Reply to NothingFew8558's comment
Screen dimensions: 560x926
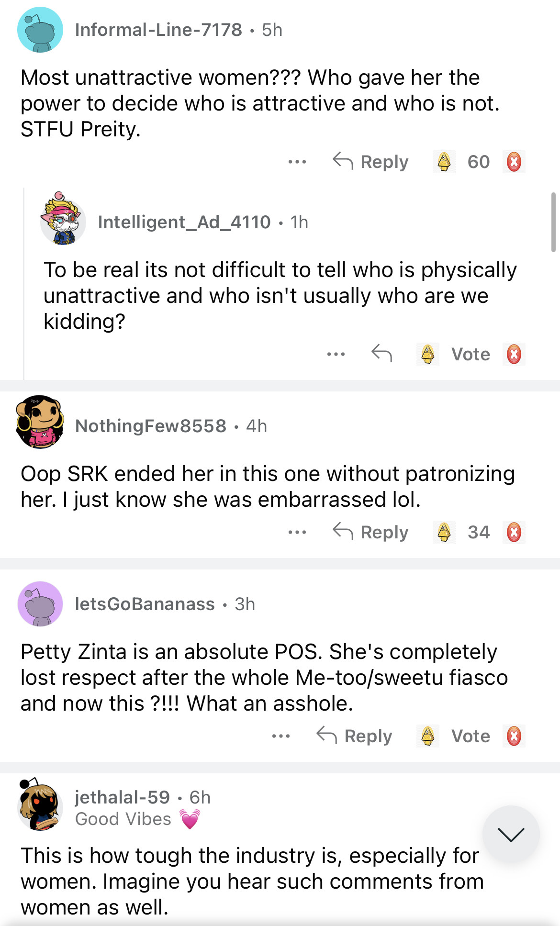click(x=370, y=532)
